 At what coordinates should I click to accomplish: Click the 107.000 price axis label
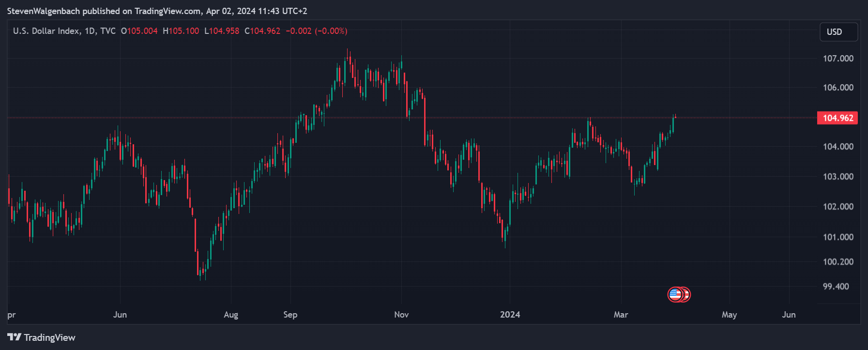point(838,59)
